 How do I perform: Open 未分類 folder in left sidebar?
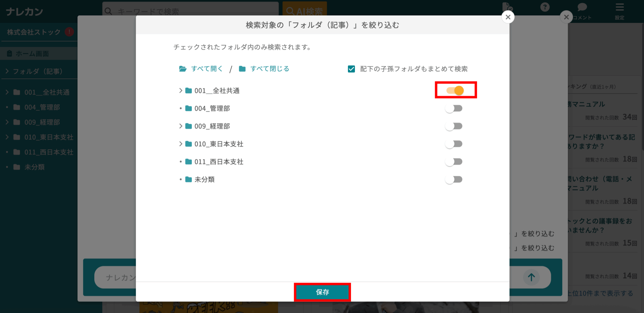[34, 167]
